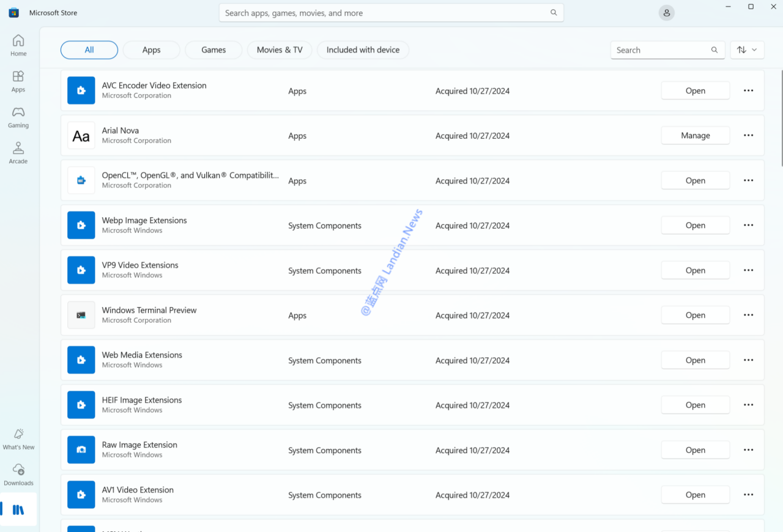Open Web Media Extensions
The height and width of the screenshot is (532, 783).
(695, 360)
